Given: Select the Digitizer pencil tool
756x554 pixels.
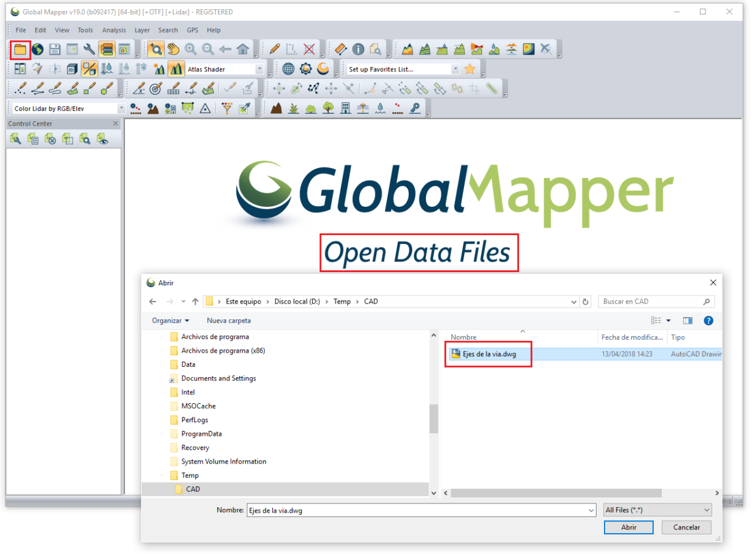Looking at the screenshot, I should pyautogui.click(x=275, y=49).
